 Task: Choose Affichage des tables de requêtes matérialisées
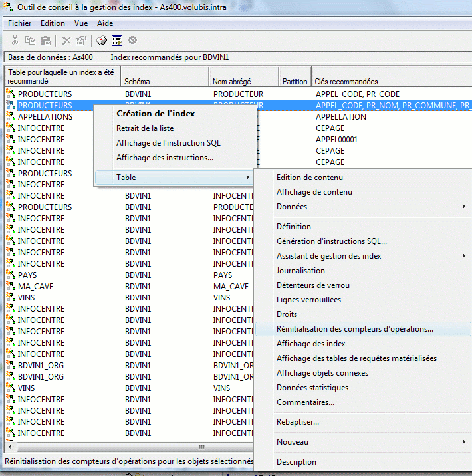[363, 358]
